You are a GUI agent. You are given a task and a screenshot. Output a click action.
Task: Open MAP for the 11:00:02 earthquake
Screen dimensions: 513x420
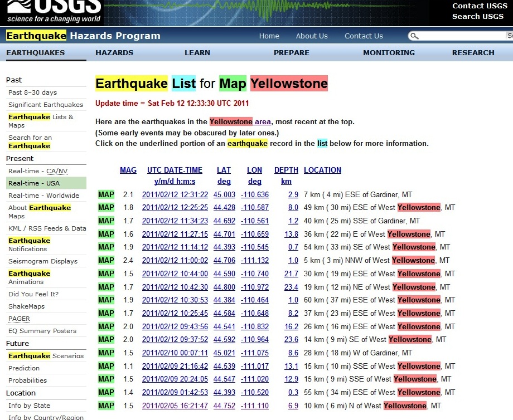(107, 261)
